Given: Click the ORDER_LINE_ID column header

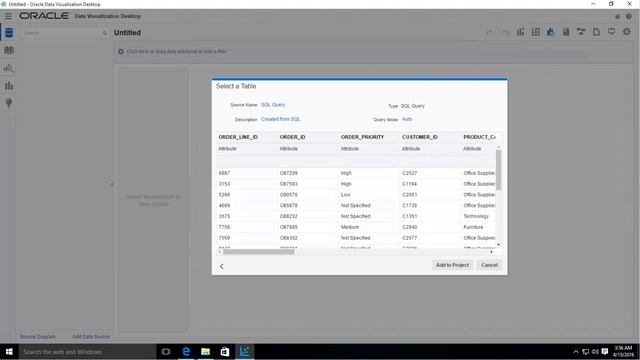Looking at the screenshot, I should [238, 137].
